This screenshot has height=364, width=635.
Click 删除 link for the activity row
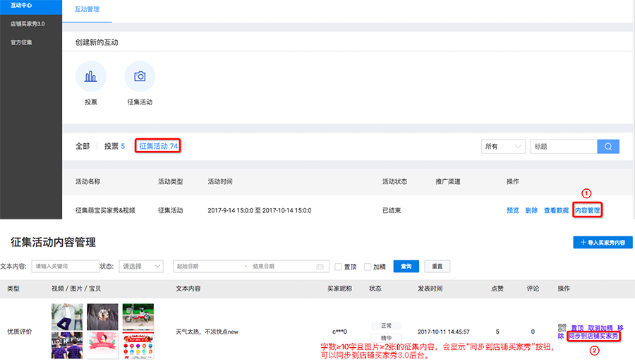click(531, 210)
